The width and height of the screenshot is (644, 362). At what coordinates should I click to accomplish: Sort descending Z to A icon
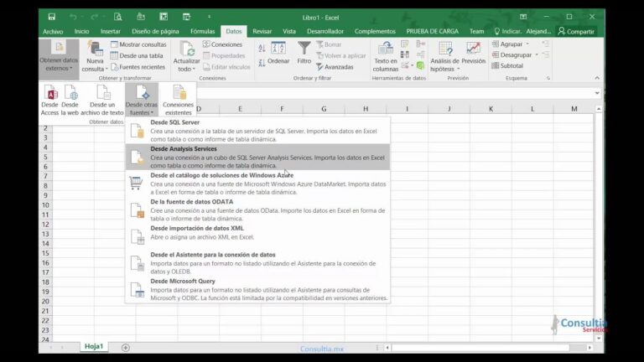click(x=262, y=63)
